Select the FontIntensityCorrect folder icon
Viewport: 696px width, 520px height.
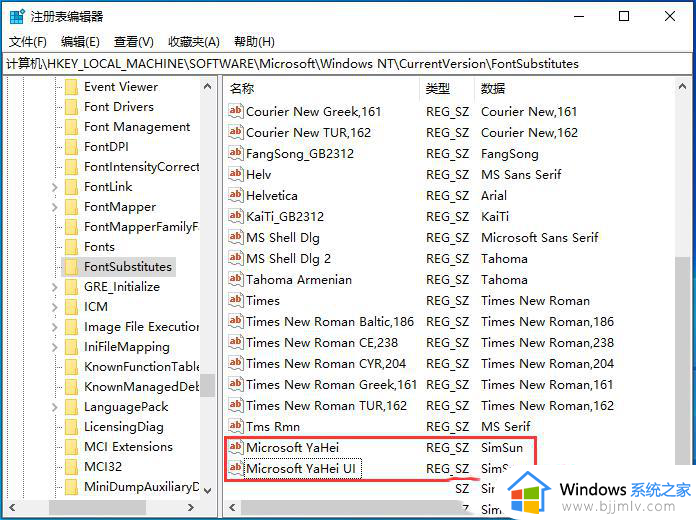click(71, 167)
